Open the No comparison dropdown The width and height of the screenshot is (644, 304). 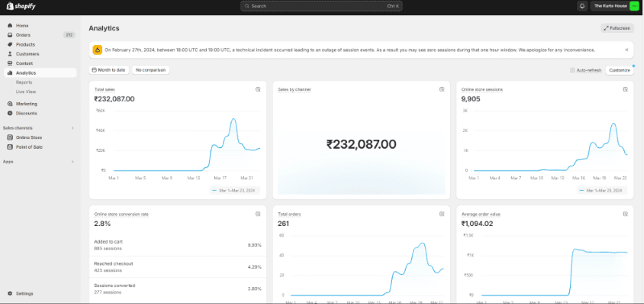click(151, 70)
